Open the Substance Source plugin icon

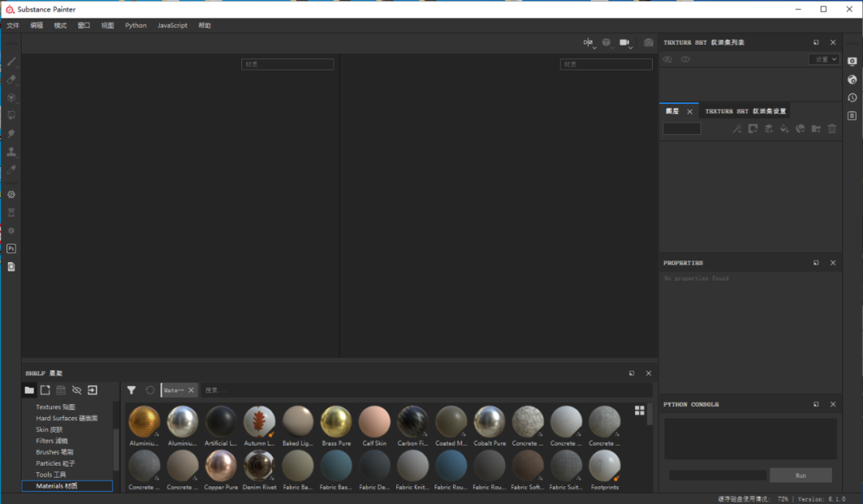(11, 194)
